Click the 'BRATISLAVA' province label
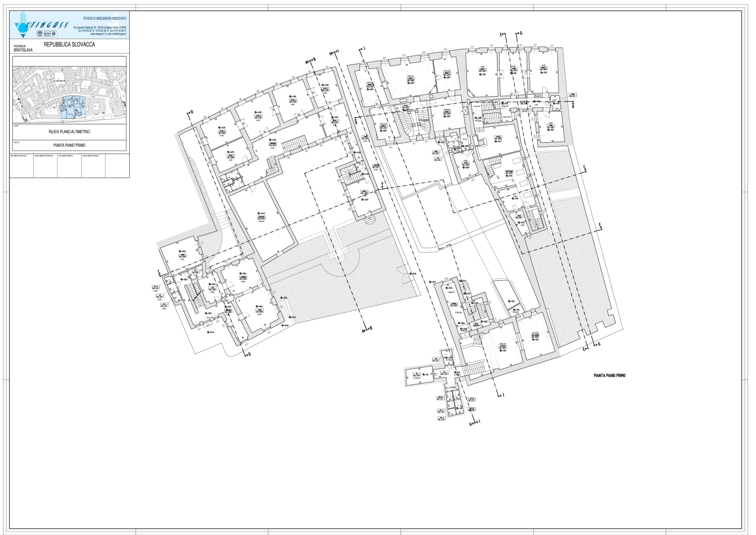Image resolution: width=756 pixels, height=535 pixels. tap(24, 50)
